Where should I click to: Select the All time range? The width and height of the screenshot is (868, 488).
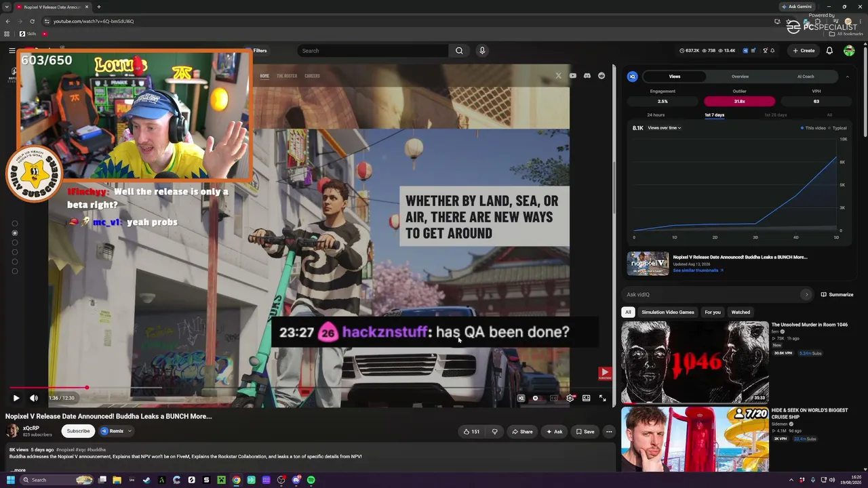click(829, 115)
